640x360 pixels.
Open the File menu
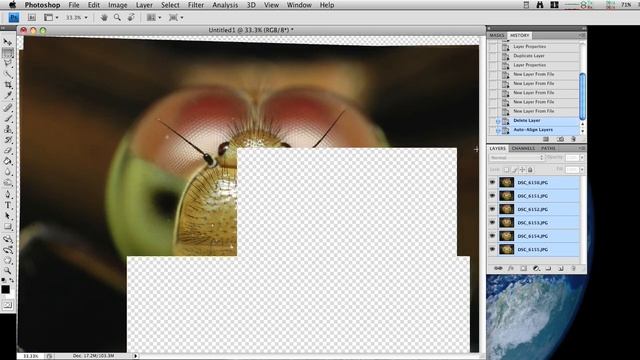(x=74, y=5)
